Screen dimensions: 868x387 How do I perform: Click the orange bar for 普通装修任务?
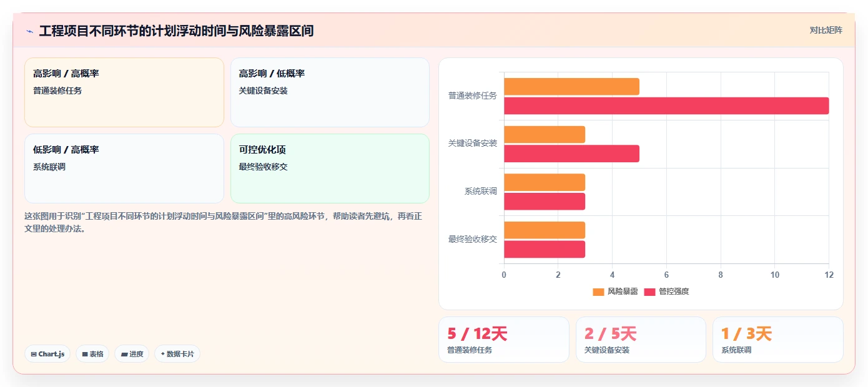point(571,86)
